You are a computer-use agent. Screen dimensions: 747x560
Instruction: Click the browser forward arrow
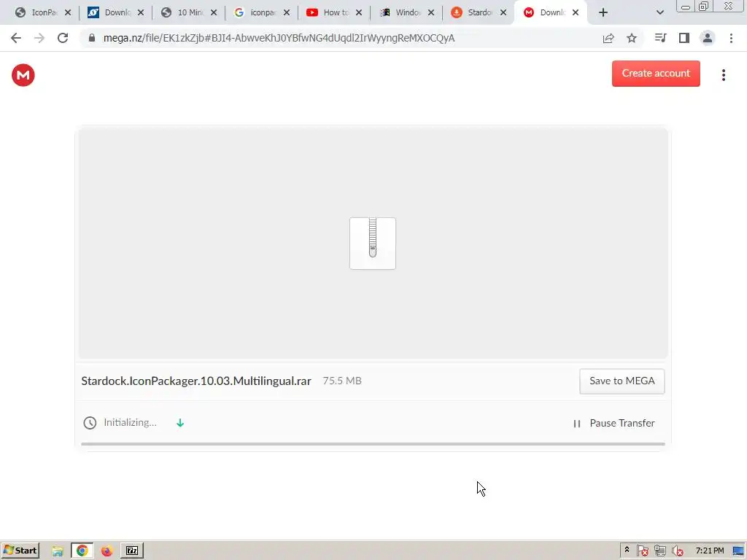point(39,38)
